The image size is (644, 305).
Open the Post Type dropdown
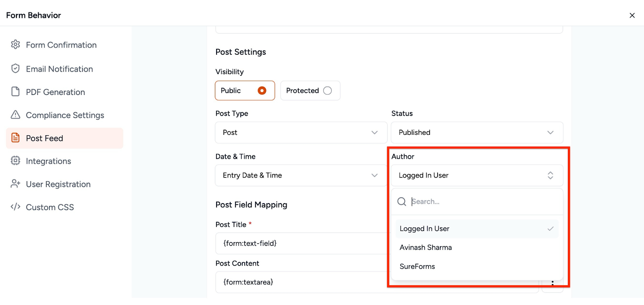pyautogui.click(x=301, y=132)
